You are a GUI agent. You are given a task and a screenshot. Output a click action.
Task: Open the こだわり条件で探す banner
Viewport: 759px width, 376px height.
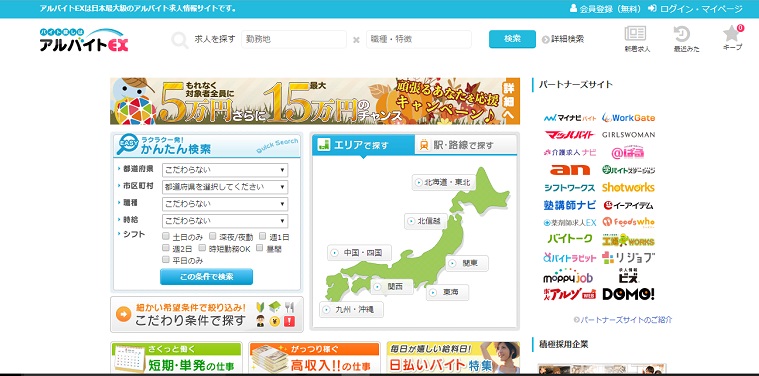click(x=207, y=315)
